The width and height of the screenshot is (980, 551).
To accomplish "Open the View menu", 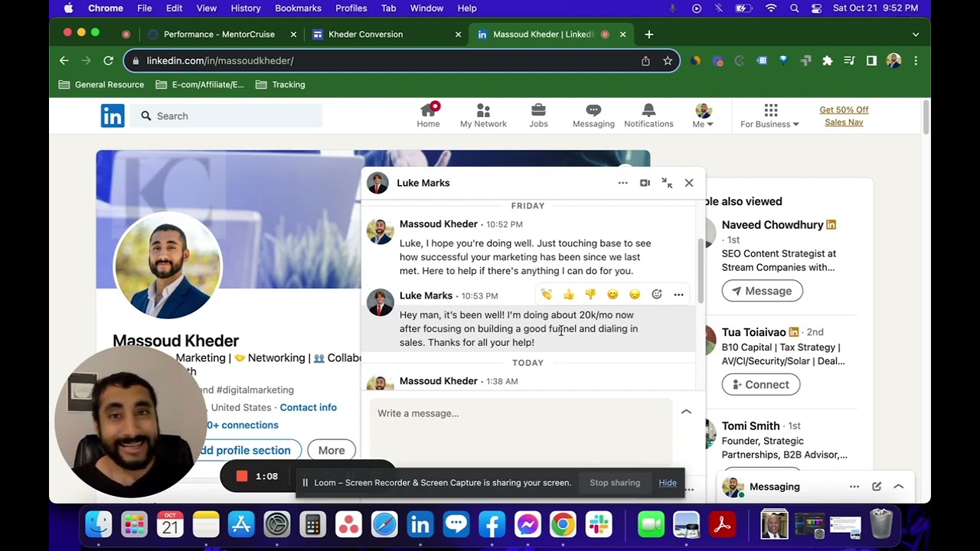I will click(x=207, y=8).
